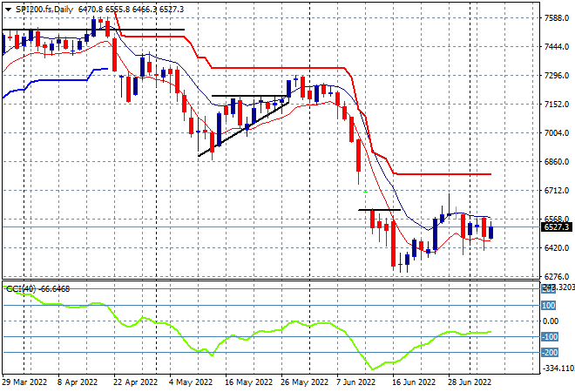Click the CCI 100 level label

549,306
